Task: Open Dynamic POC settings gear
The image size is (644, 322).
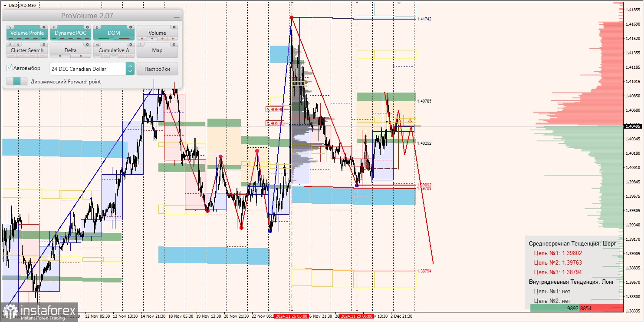Action: (87, 27)
